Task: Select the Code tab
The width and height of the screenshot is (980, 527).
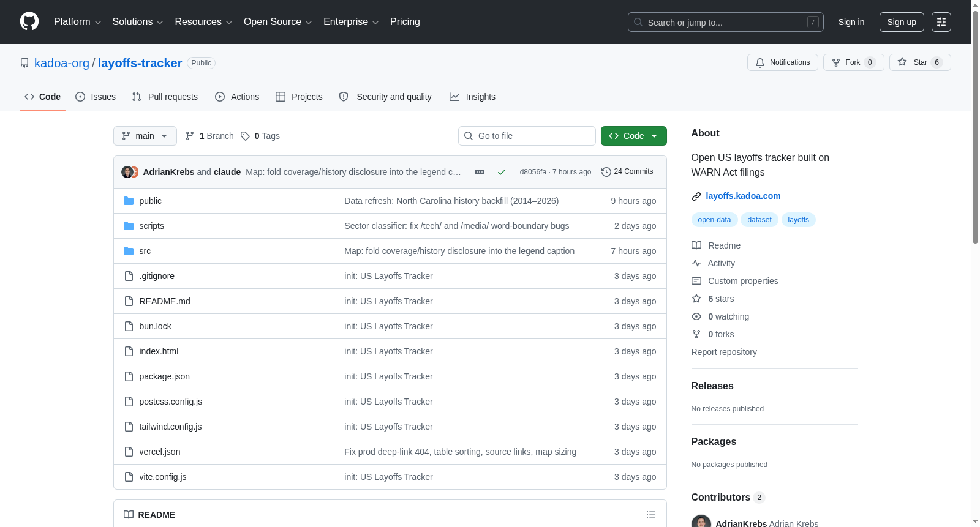Action: tap(43, 97)
